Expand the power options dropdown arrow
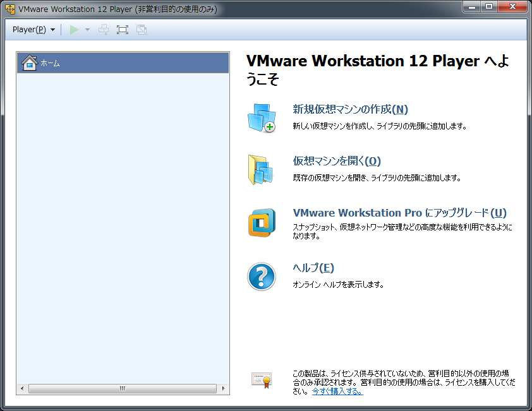 87,30
